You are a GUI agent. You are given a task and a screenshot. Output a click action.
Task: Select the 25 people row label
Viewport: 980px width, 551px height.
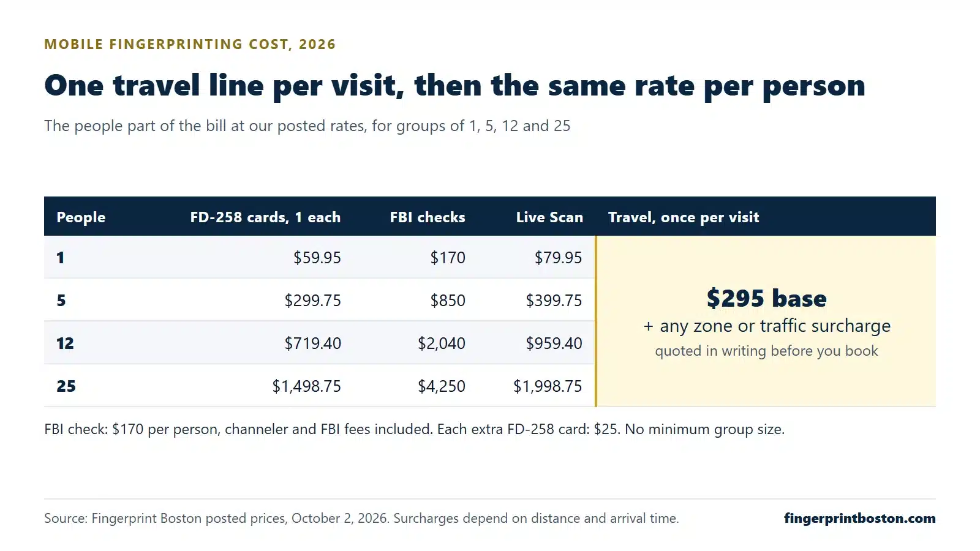[x=66, y=386]
